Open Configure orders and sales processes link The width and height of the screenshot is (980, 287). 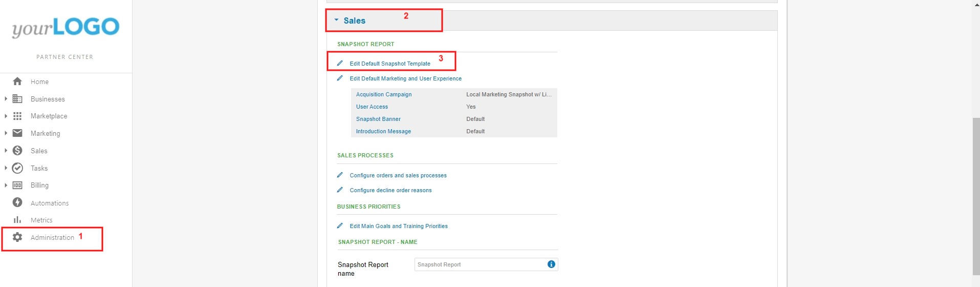(x=398, y=175)
